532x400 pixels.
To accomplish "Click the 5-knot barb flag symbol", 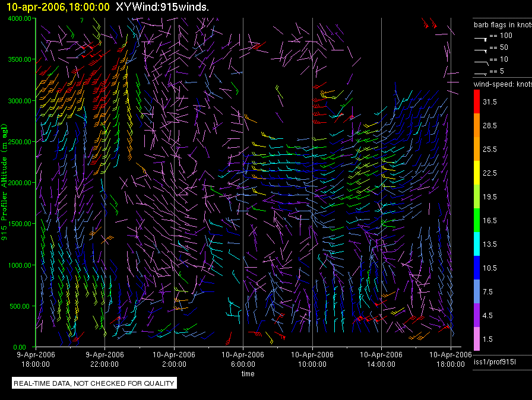I will click(x=481, y=74).
